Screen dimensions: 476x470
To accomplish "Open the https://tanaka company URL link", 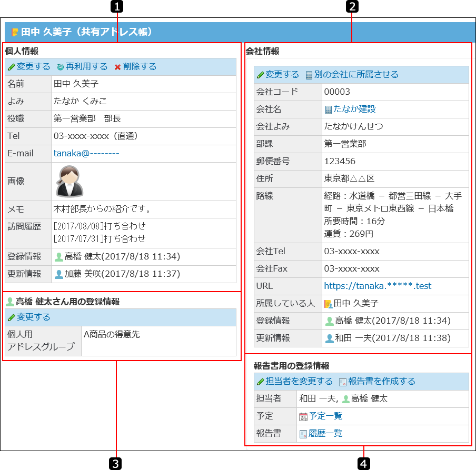I will [x=378, y=286].
